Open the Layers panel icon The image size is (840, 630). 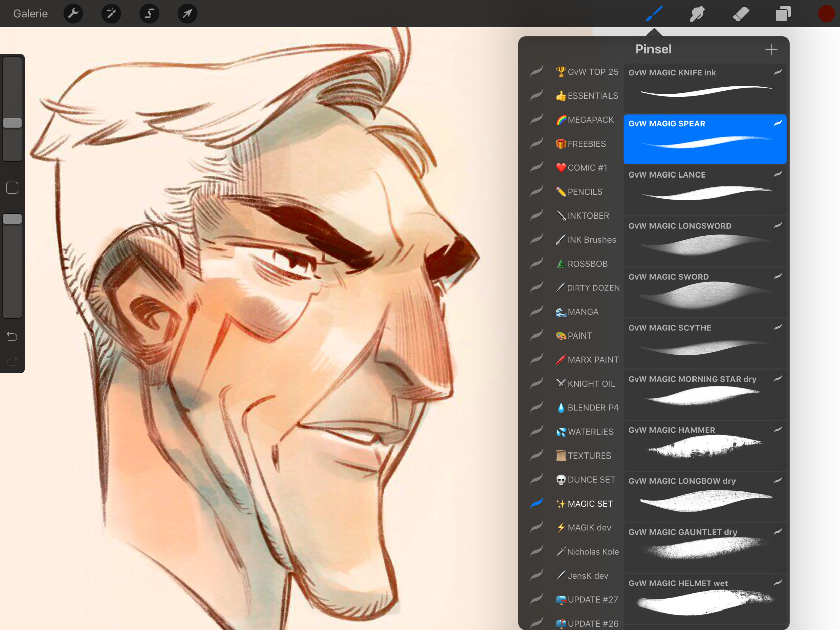(783, 14)
